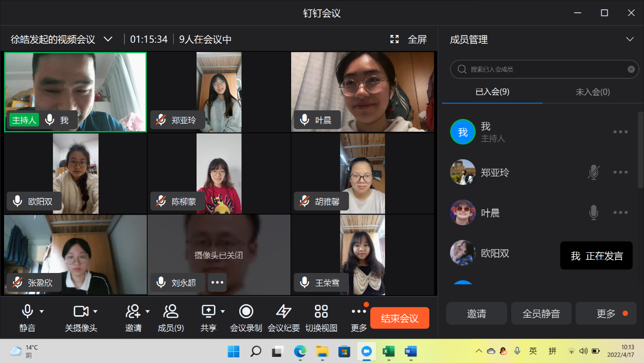644x363 pixels.
Task: Enter 全屏 fullscreen mode
Action: [409, 39]
